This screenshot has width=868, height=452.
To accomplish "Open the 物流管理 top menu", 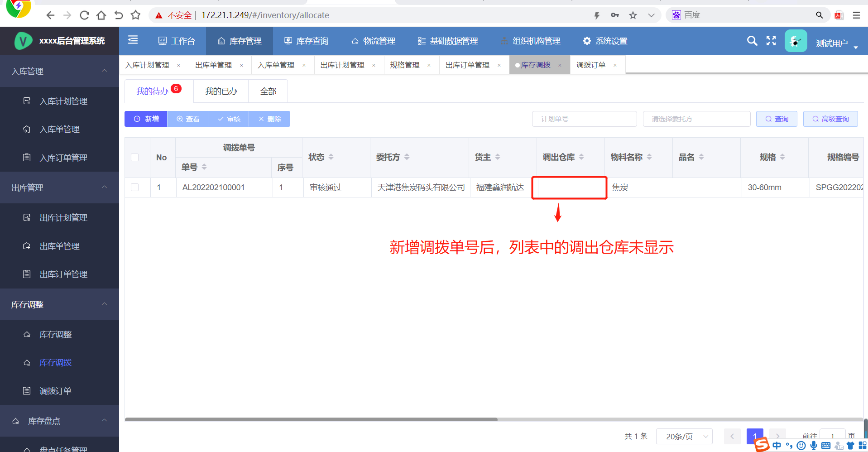I will [374, 41].
